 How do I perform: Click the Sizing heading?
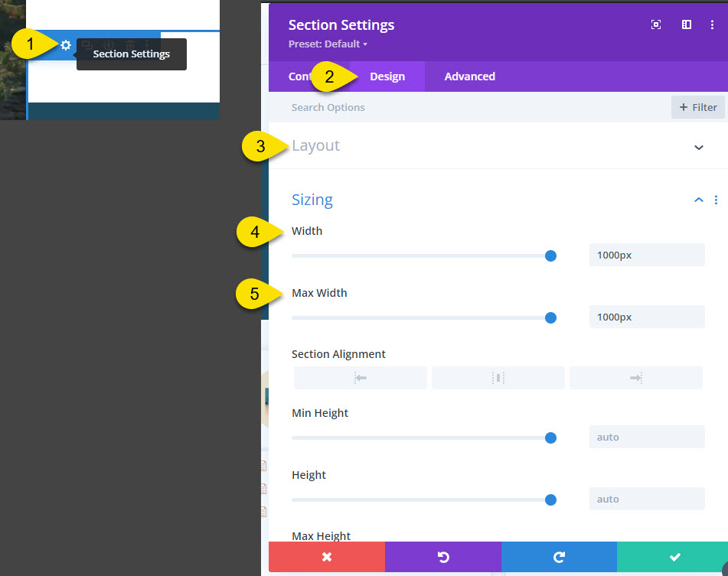(312, 200)
